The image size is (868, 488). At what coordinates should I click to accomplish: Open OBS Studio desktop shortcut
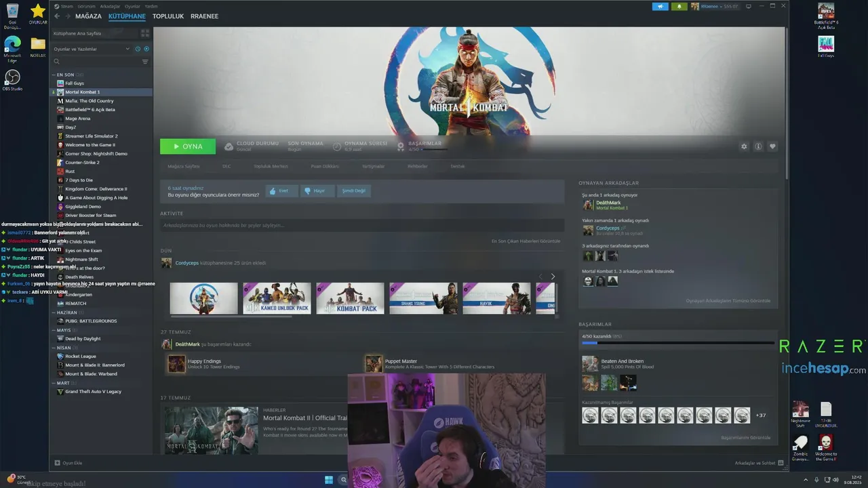tap(12, 81)
